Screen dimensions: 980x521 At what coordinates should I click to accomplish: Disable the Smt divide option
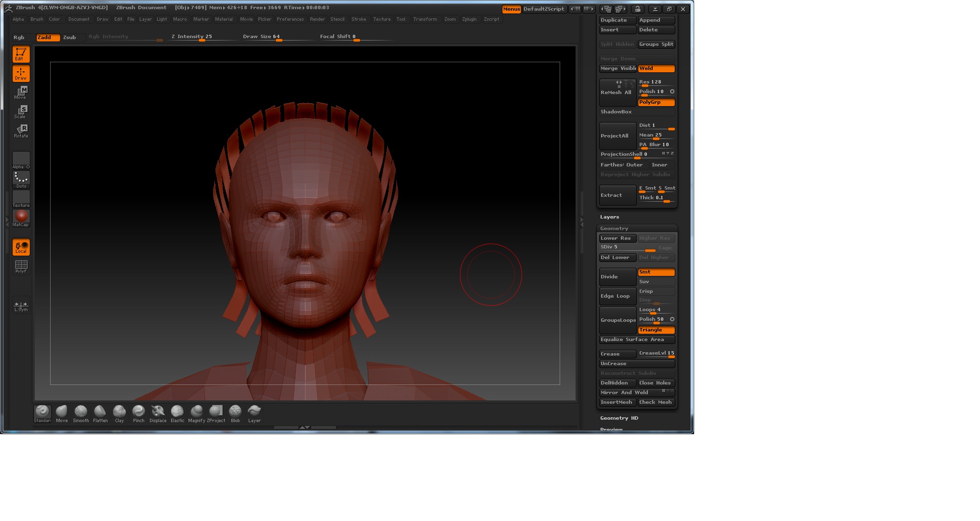pos(656,272)
